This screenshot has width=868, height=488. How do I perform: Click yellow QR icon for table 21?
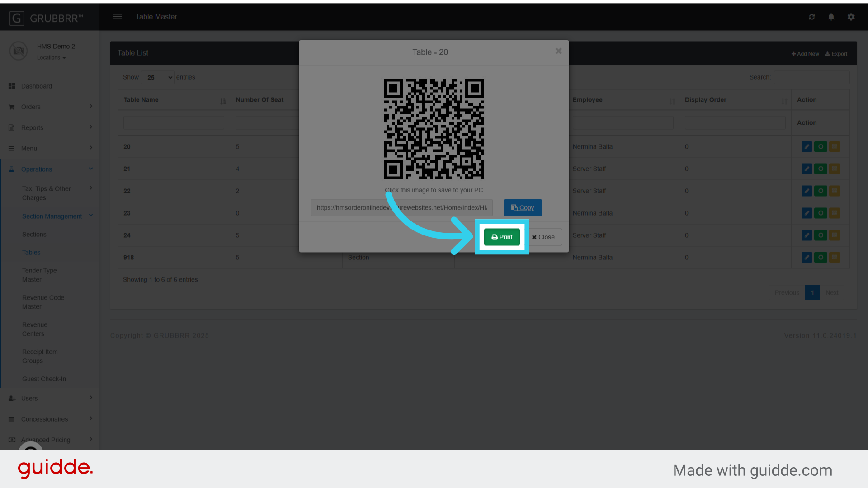835,169
